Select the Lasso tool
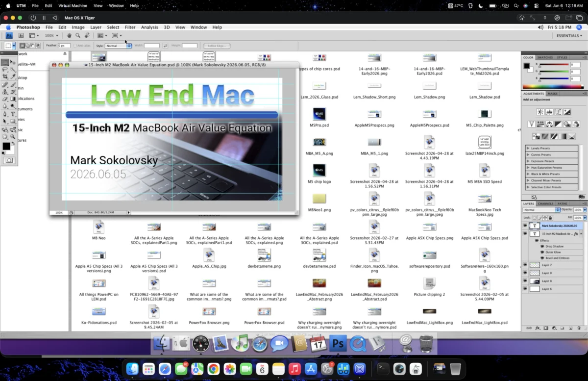588x381 pixels. (5, 69)
